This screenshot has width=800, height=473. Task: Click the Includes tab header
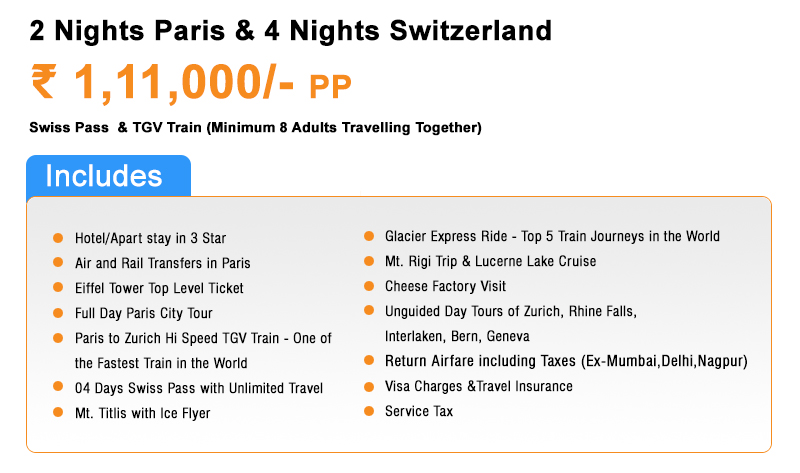109,176
